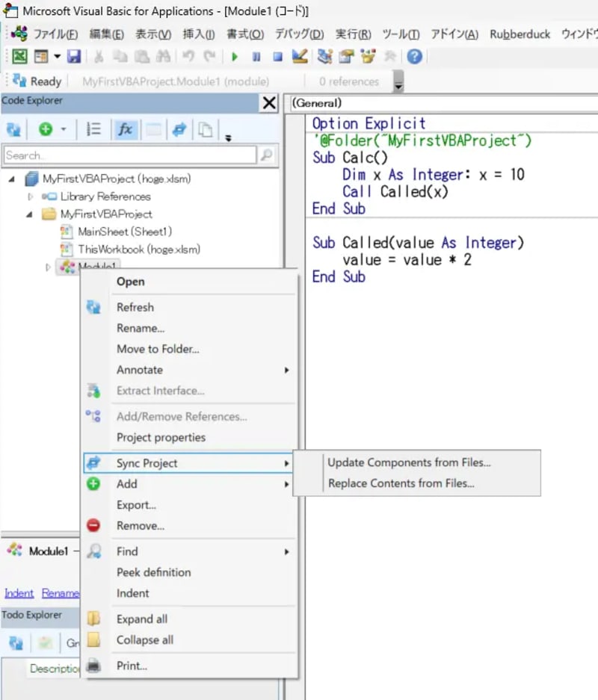The image size is (598, 700).
Task: Open the Object Browser toolbar icon
Action: 368,57
